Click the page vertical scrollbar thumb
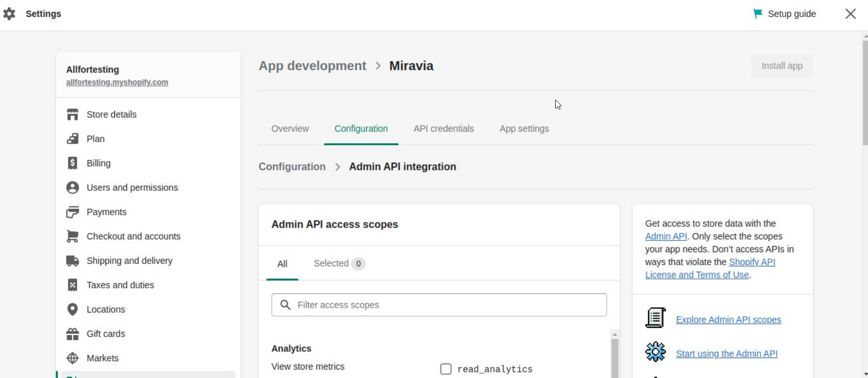The height and width of the screenshot is (378, 868). point(865,92)
